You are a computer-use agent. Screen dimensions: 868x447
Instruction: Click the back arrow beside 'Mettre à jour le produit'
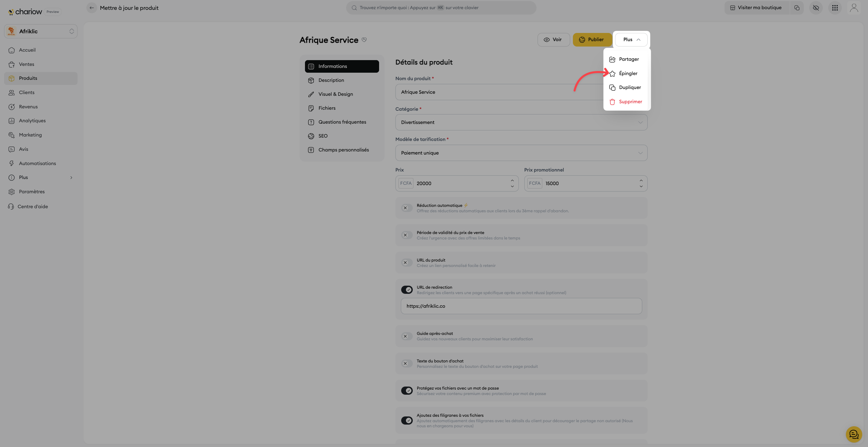91,8
